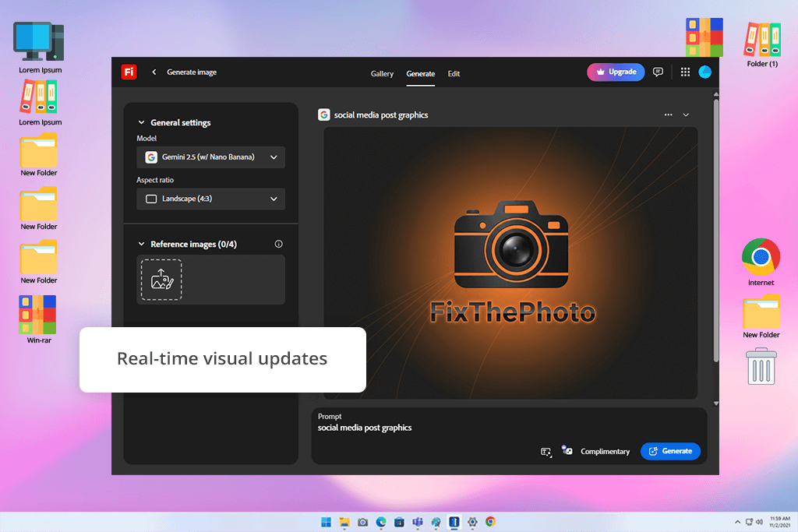The width and height of the screenshot is (798, 532).
Task: Collapse the social media post graphics result
Action: pyautogui.click(x=686, y=115)
